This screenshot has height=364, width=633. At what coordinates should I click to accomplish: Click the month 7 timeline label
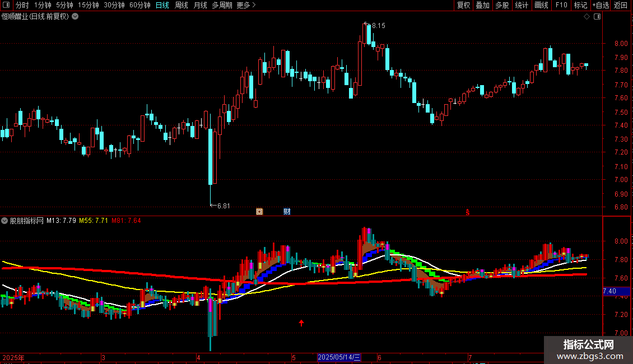click(x=470, y=357)
